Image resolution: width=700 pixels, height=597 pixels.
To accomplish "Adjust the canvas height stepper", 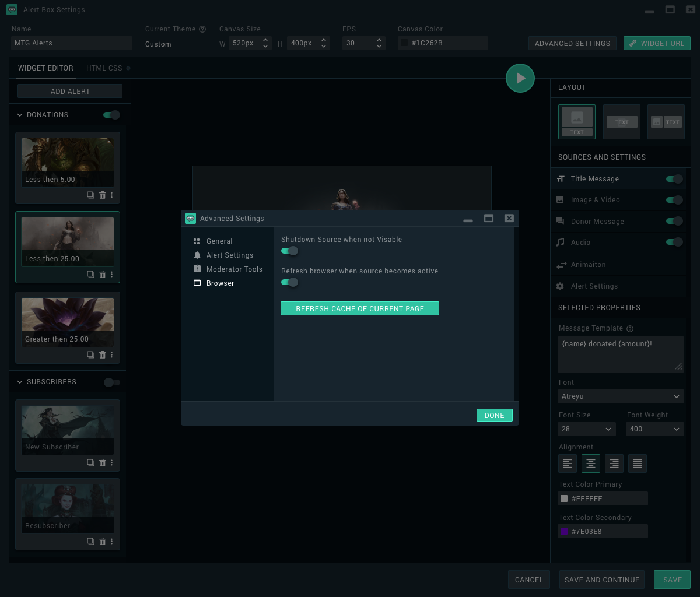I will [x=324, y=43].
